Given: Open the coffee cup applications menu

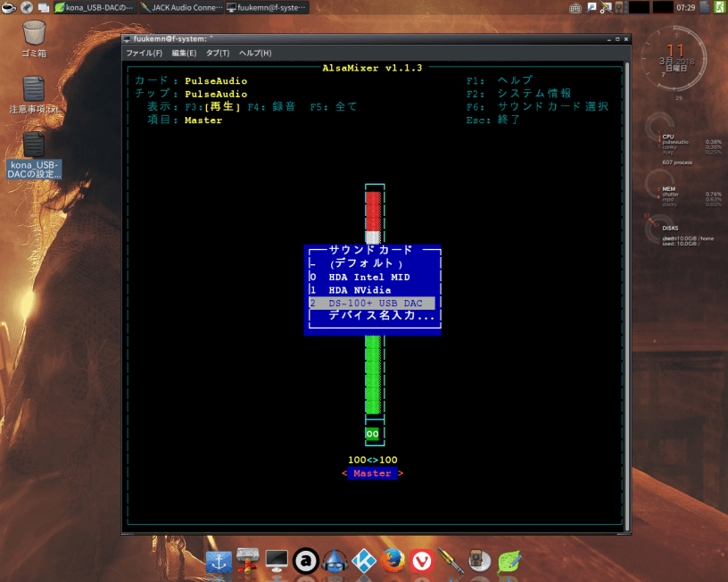Looking at the screenshot, I should (x=8, y=7).
